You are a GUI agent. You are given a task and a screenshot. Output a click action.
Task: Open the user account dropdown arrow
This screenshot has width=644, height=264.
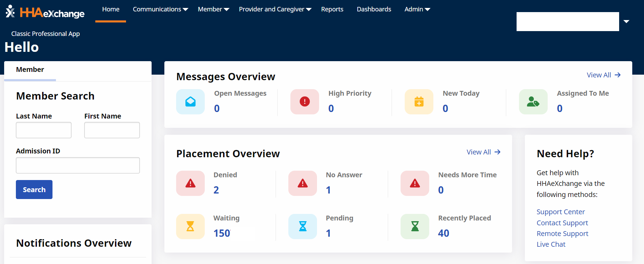(x=626, y=21)
